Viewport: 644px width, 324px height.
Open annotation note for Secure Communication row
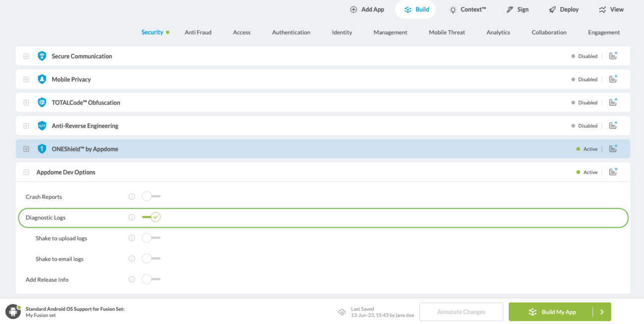pyautogui.click(x=613, y=56)
